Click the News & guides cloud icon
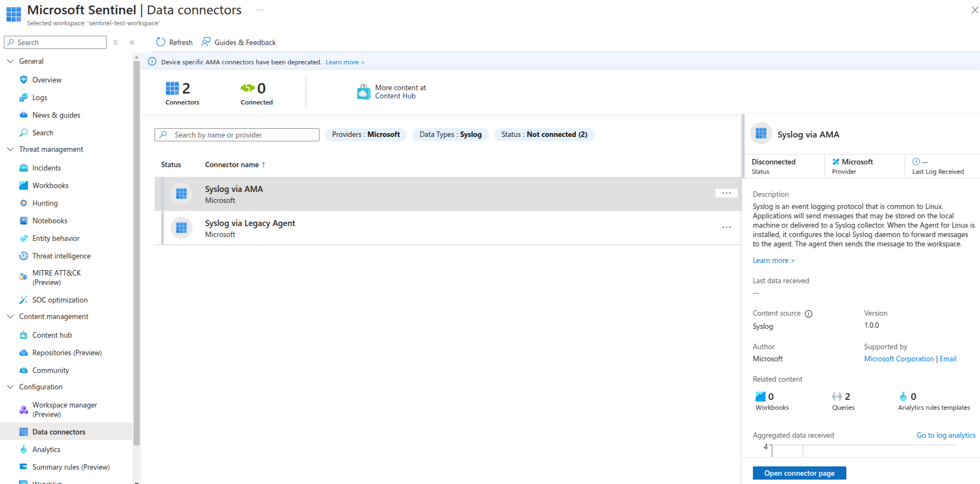 coord(24,115)
